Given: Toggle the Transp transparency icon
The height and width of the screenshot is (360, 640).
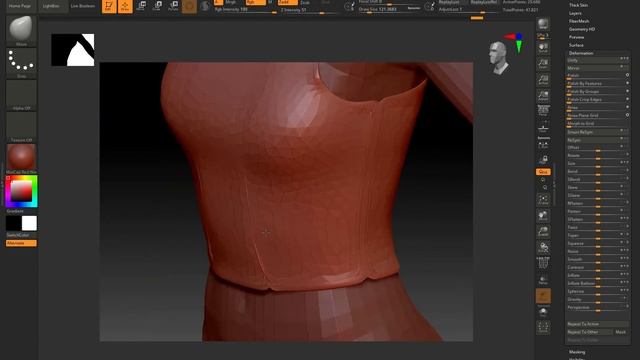Looking at the screenshot, I should [543, 280].
